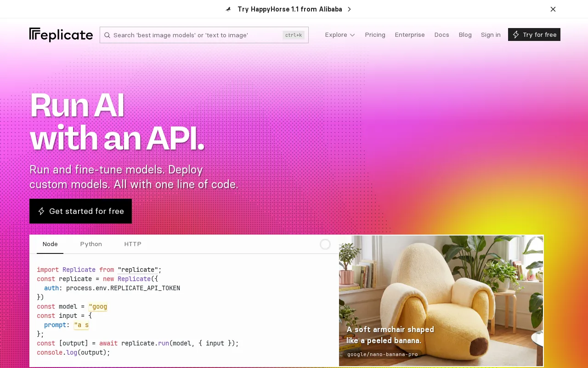This screenshot has height=368, width=588.
Task: Go to Enterprise page
Action: point(410,34)
